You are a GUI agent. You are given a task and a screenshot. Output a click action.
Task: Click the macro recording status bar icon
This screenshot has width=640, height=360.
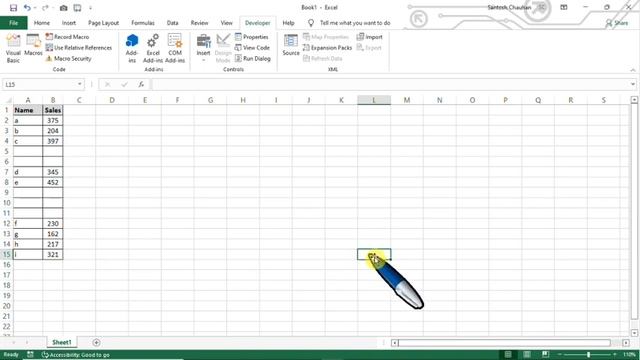pos(30,355)
